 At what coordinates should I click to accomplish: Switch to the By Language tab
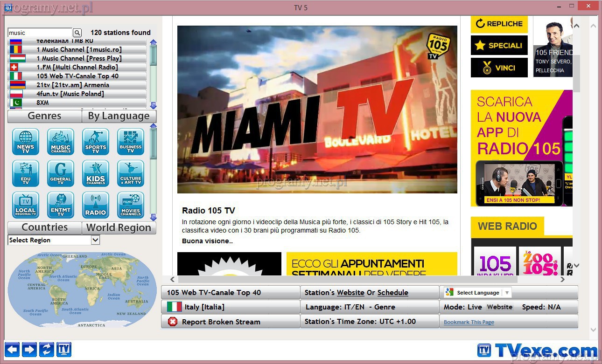(x=119, y=116)
